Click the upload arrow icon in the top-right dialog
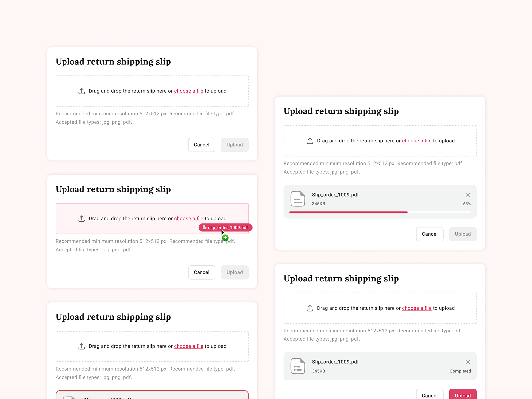This screenshot has height=399, width=532. tap(310, 141)
